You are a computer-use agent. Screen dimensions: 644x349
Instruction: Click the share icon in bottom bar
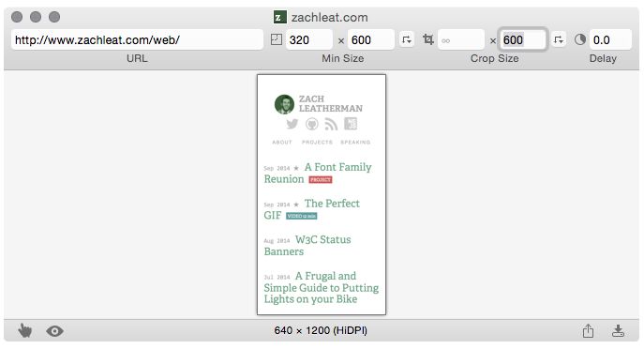pyautogui.click(x=588, y=330)
